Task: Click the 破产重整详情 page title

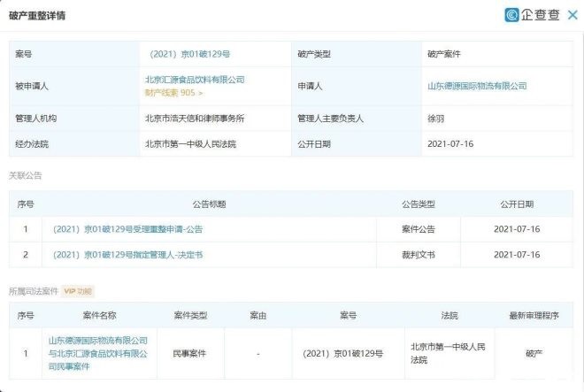Action: (36, 16)
